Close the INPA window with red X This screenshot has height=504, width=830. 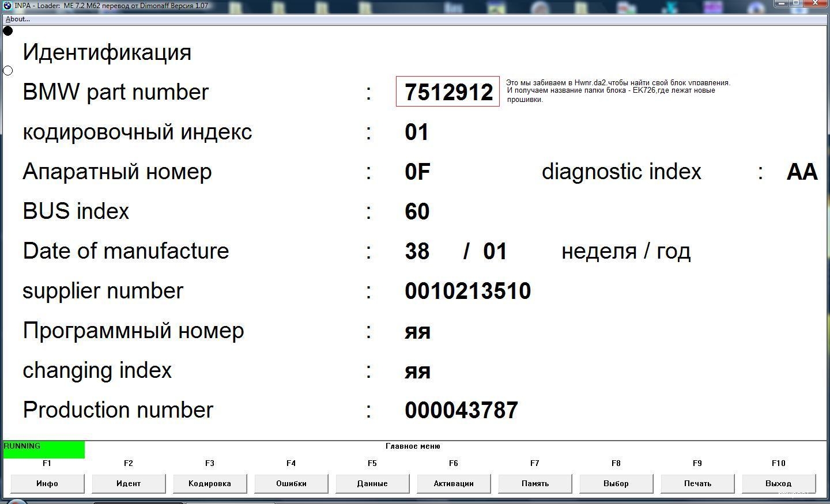click(x=815, y=3)
